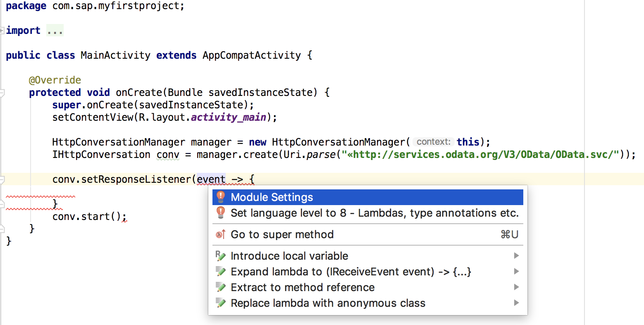The image size is (644, 325).
Task: Choose Set language level to 8 option
Action: tap(368, 213)
